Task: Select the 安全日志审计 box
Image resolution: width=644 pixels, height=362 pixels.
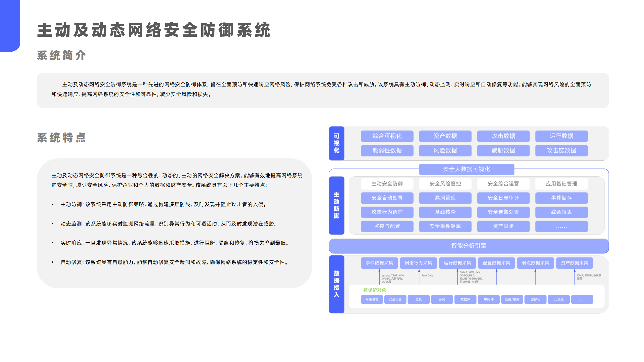Action: (503, 198)
